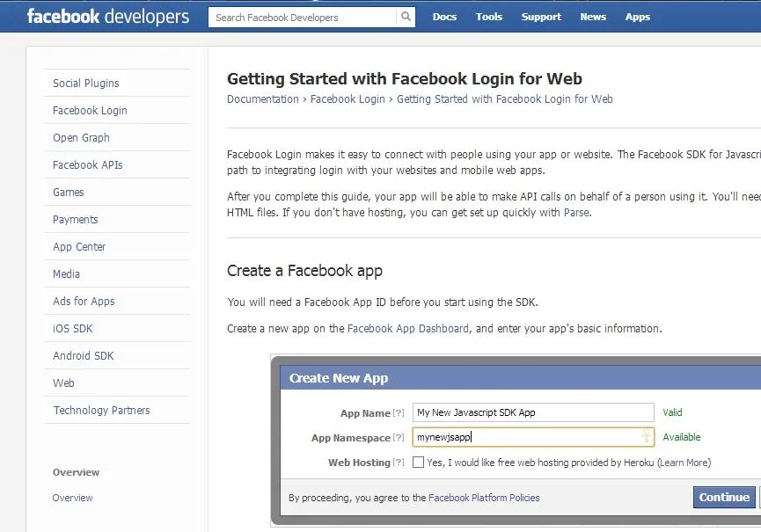Follow the Parse link

tap(577, 213)
